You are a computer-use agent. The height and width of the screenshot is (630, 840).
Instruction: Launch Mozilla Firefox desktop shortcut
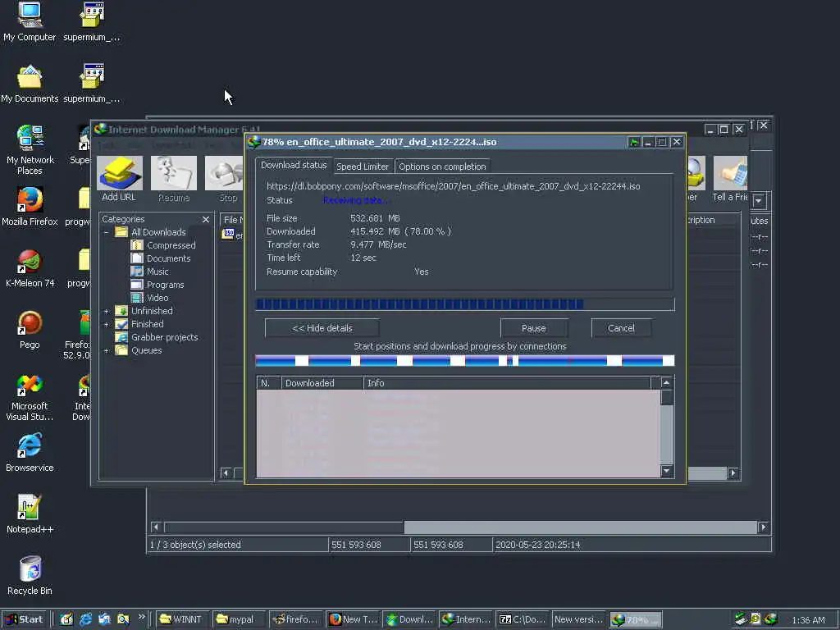(x=30, y=206)
